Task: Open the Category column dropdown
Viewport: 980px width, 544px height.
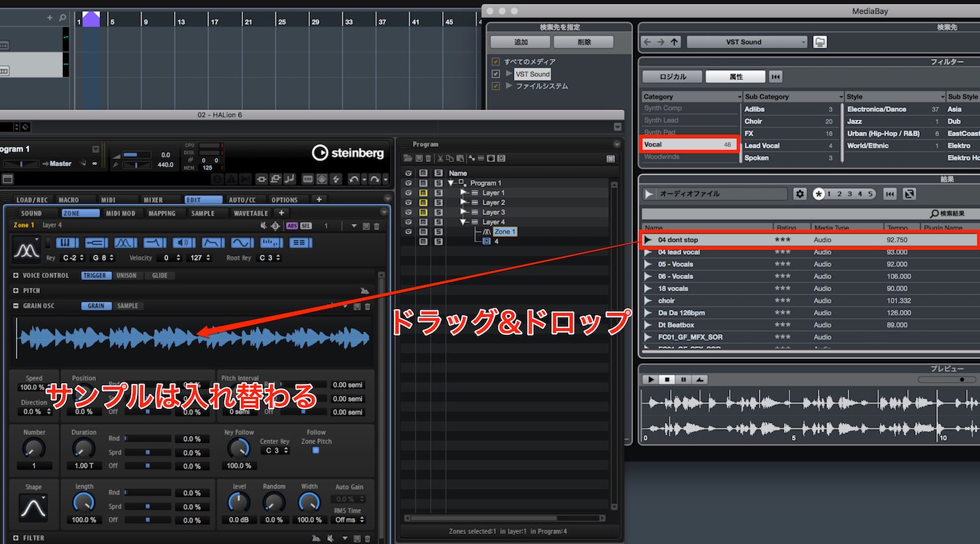Action: [x=740, y=97]
